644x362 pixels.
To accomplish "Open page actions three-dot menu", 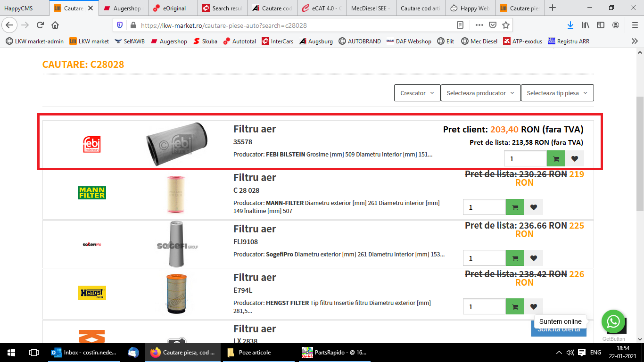I will (x=479, y=25).
